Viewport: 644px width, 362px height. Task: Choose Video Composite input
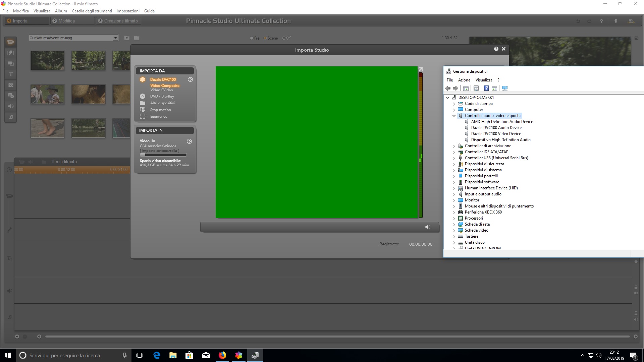165,85
